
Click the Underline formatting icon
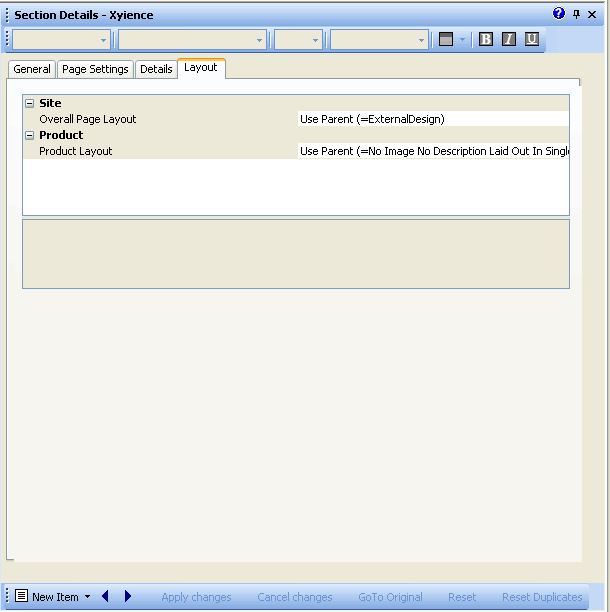532,39
